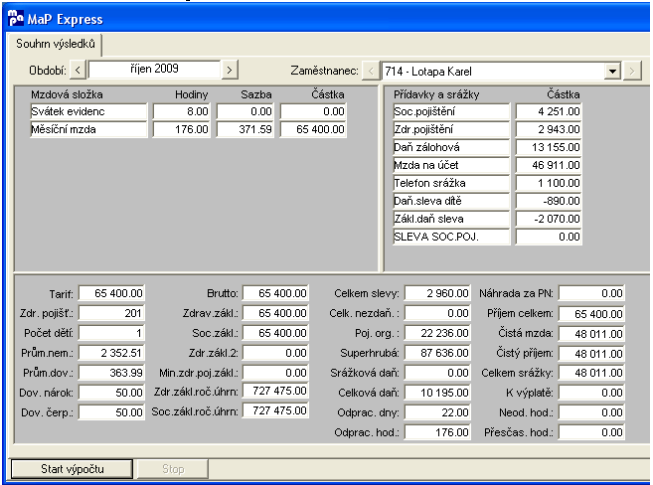The image size is (653, 485).
Task: Select the Svátek evidenc wage component
Action: [x=89, y=112]
